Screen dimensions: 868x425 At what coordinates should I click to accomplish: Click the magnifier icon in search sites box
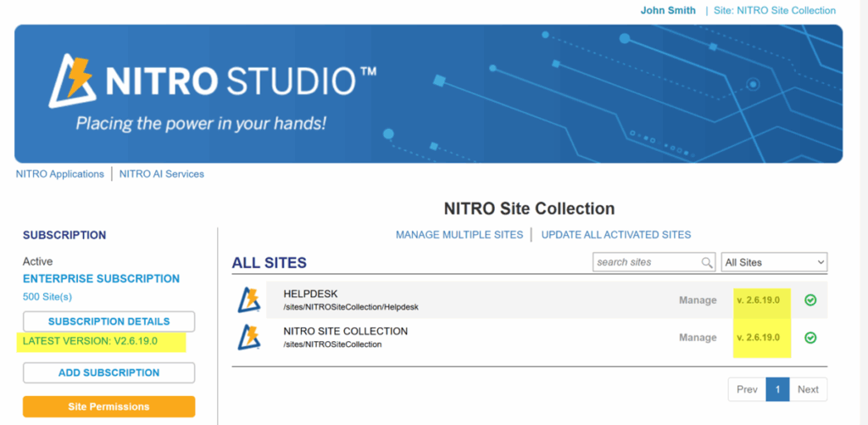coord(708,263)
